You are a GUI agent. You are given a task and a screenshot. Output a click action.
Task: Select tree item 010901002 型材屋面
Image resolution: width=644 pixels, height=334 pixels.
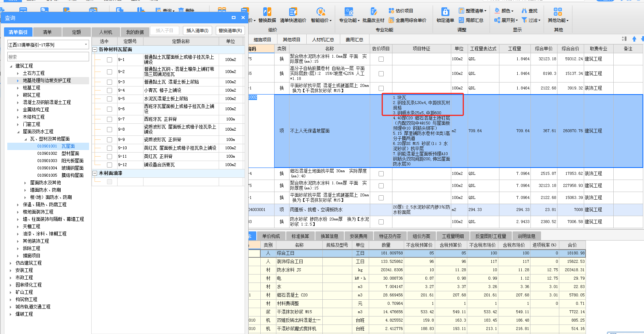tap(58, 154)
